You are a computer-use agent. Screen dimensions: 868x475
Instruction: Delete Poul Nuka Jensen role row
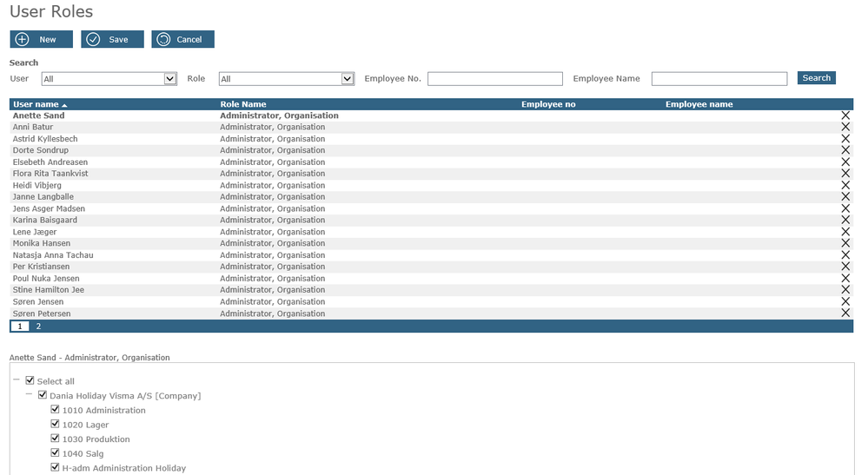(x=845, y=278)
